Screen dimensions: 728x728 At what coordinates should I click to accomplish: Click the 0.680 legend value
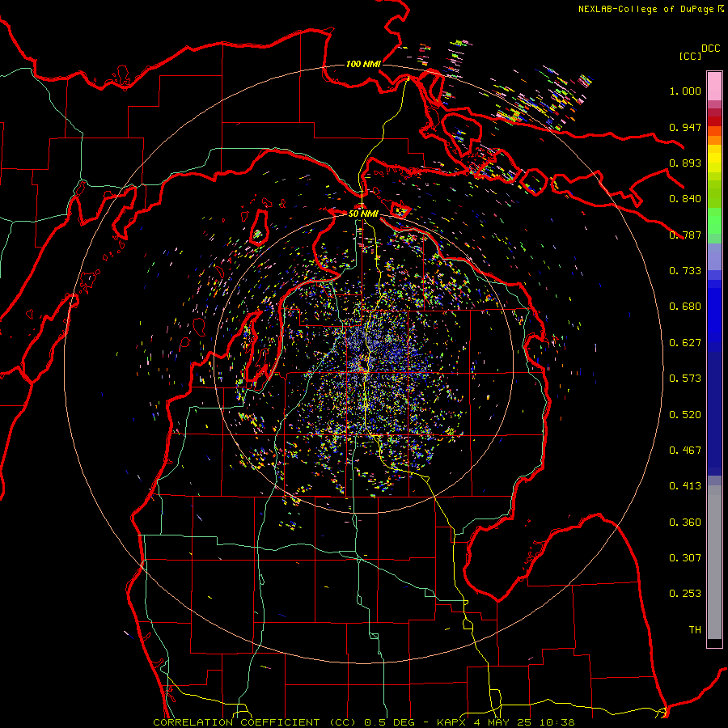click(x=685, y=307)
